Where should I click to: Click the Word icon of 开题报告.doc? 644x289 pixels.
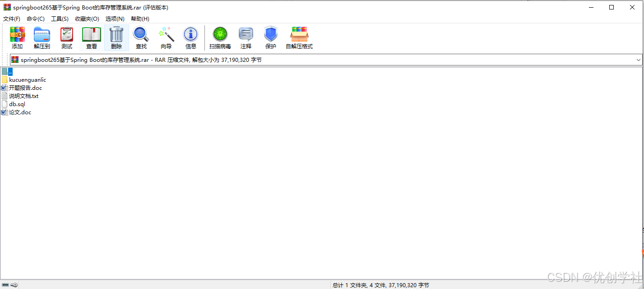coord(5,88)
